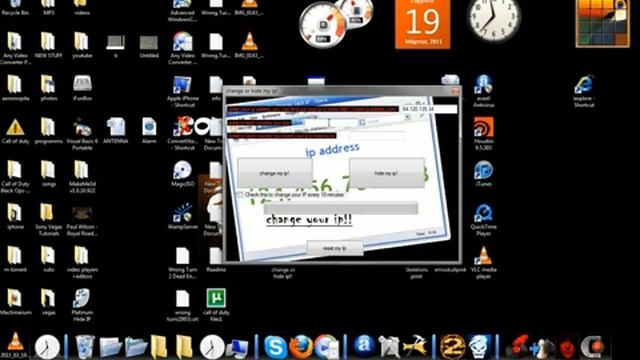
Task: Open the subs folder
Action: pos(48,259)
